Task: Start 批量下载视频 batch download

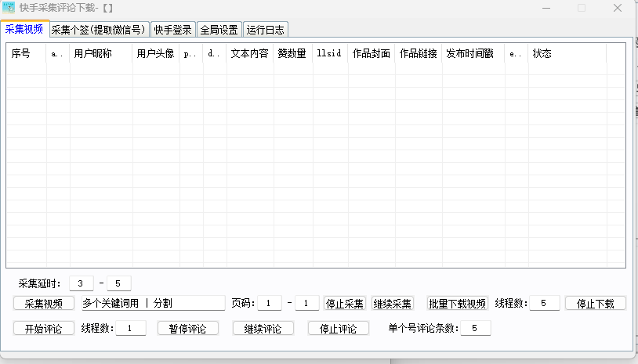Action: pyautogui.click(x=458, y=304)
